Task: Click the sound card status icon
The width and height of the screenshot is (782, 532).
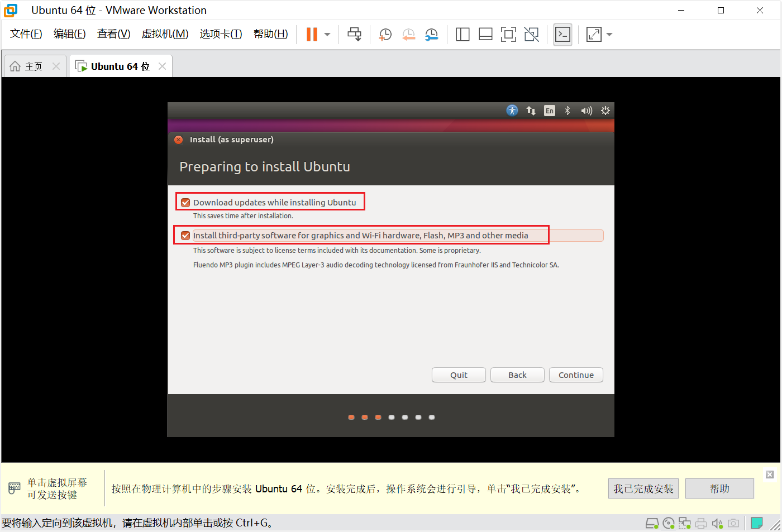Action: point(717,524)
